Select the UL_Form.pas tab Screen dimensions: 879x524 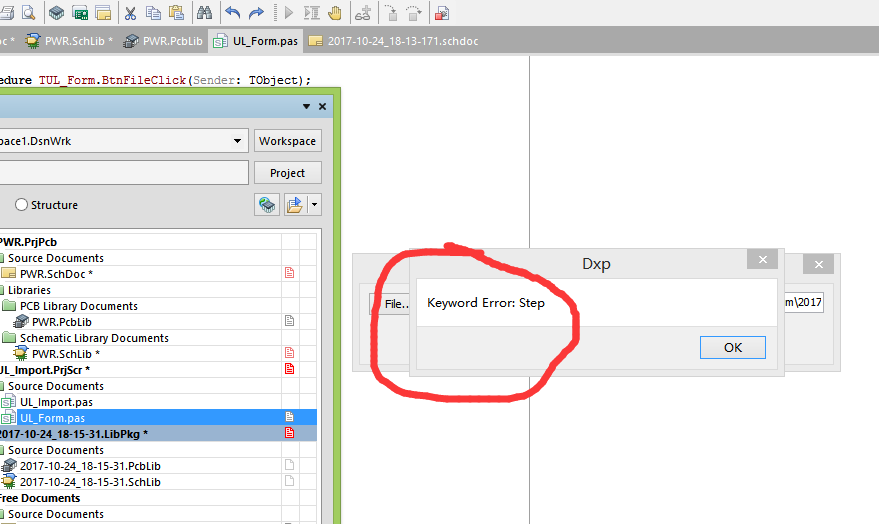click(x=256, y=41)
